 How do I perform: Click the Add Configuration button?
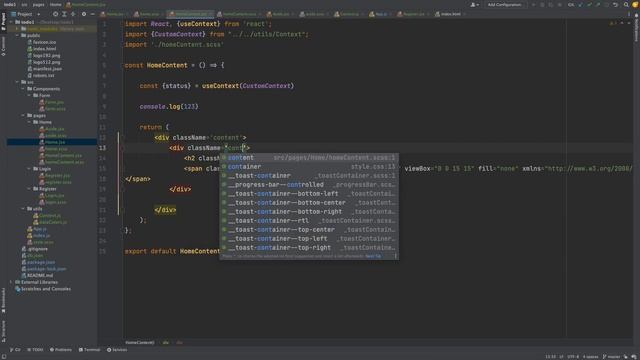coord(504,4)
